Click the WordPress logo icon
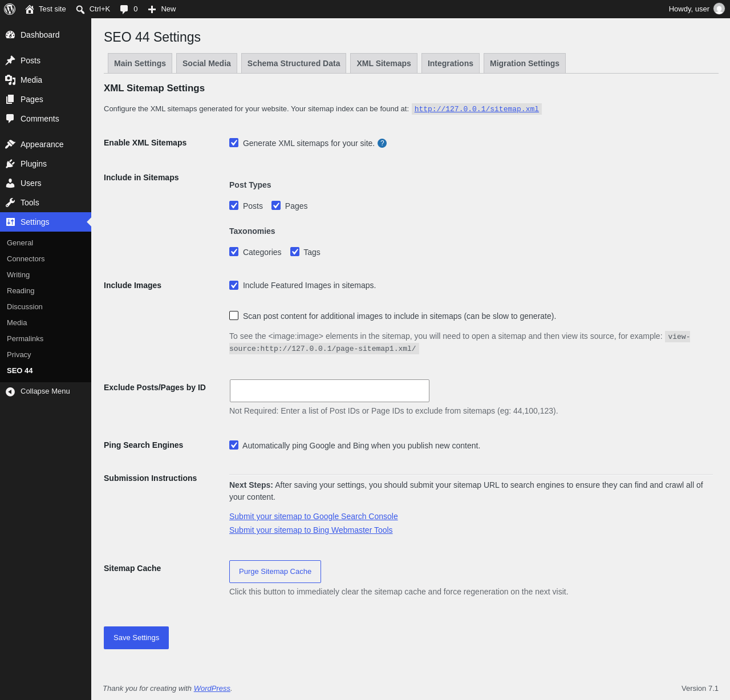The width and height of the screenshot is (730, 700). coord(10,9)
